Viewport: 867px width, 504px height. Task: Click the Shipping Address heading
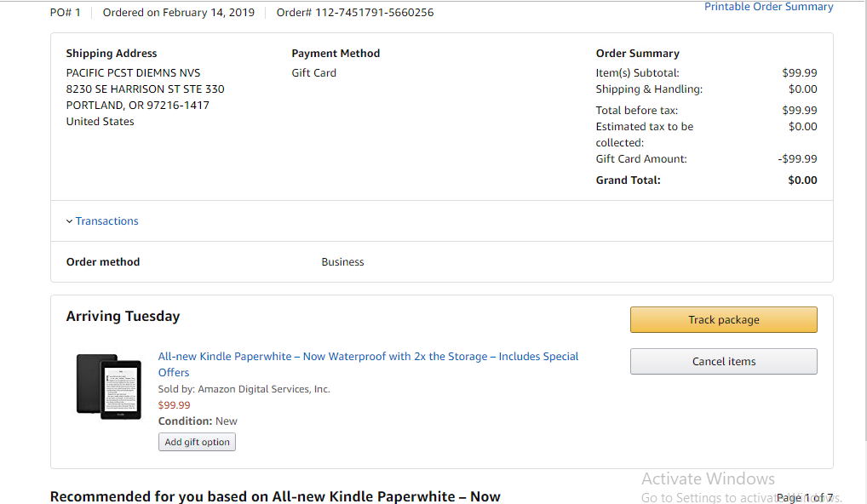pos(112,54)
